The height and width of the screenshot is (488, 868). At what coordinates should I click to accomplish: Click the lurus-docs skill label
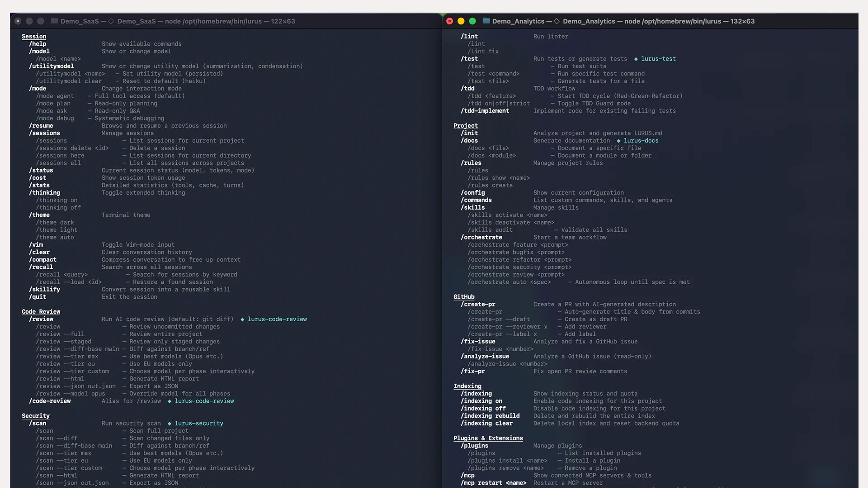[x=641, y=141]
